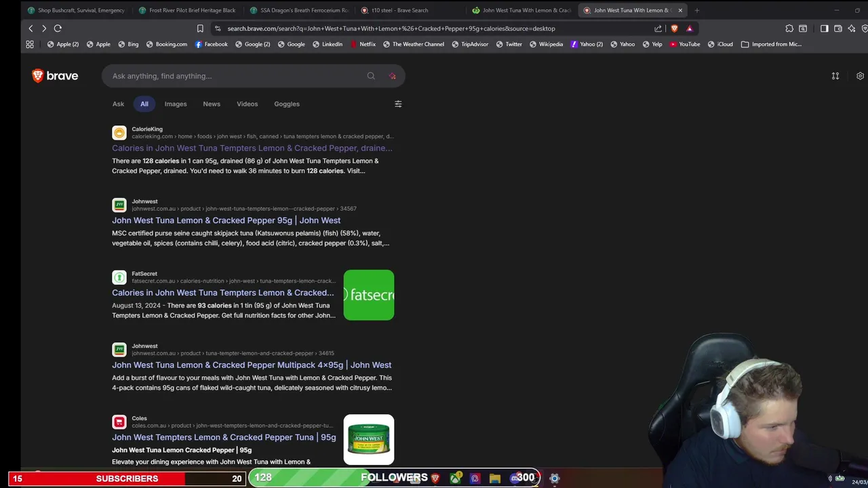
Task: Click the Coles John West tuna can thumbnail
Action: pos(369,439)
